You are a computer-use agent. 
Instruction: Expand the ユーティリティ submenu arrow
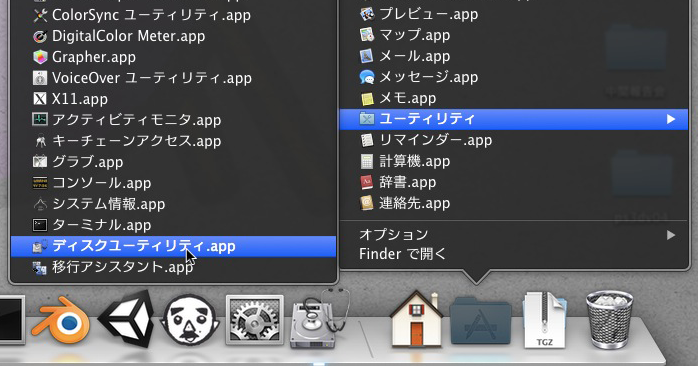(x=671, y=119)
